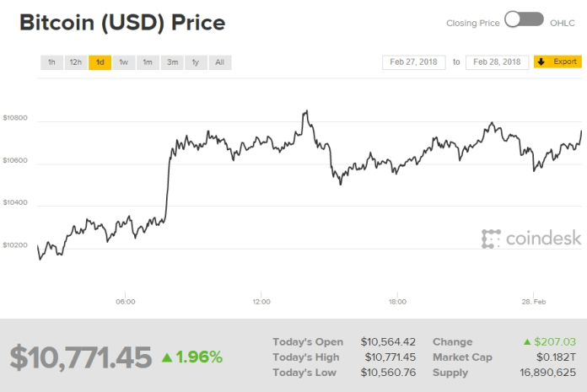
Task: Open the Feb 28, 2018 end date field
Action: pyautogui.click(x=497, y=62)
